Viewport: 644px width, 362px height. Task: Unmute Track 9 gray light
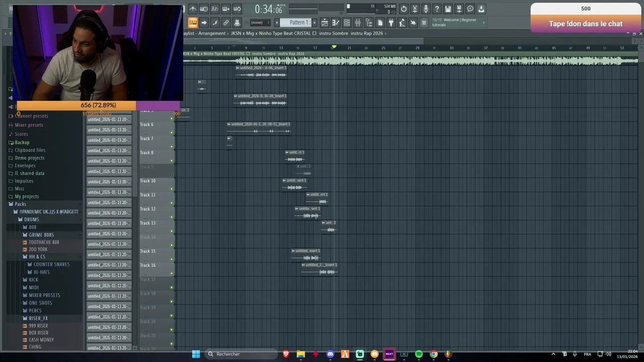(x=172, y=175)
